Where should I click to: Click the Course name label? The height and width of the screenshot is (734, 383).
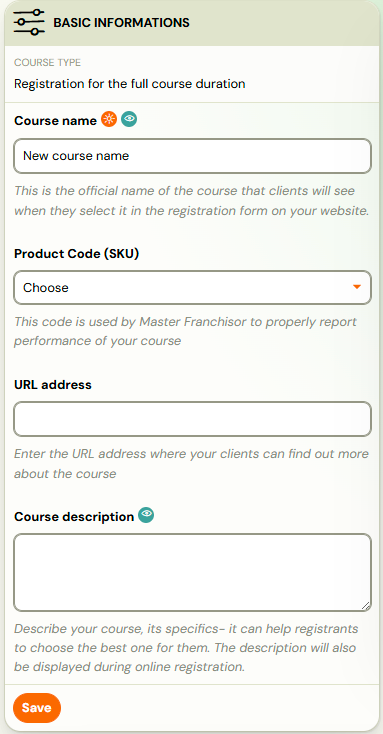click(55, 121)
